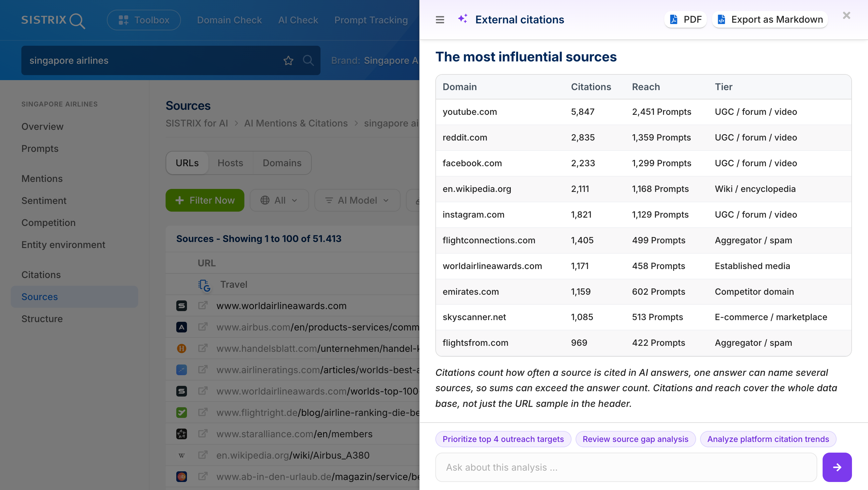Click the favicon beside www.worldairlineawards.com root URL
Screen dimensions: 868x490
click(x=182, y=306)
